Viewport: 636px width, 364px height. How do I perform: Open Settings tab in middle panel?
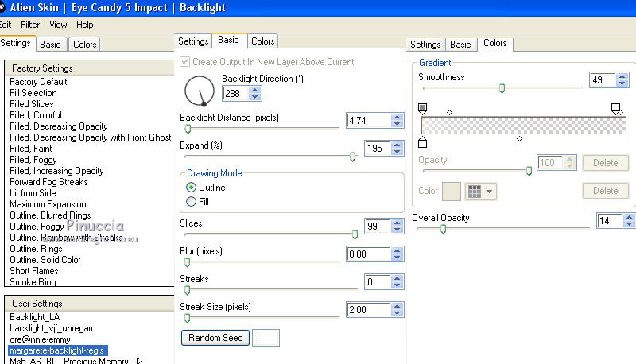click(x=193, y=41)
